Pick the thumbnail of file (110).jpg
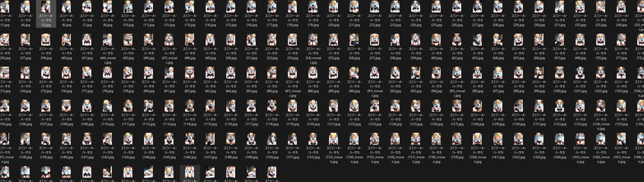 tap(108, 106)
